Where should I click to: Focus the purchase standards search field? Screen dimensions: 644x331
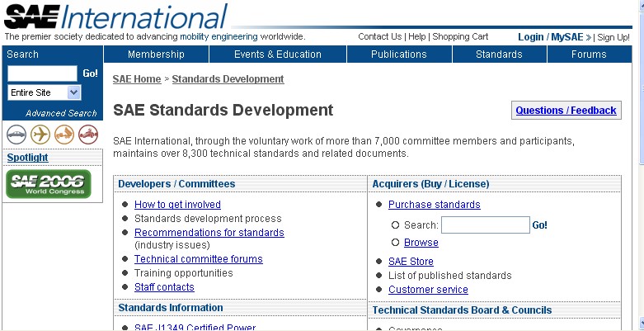(486, 225)
